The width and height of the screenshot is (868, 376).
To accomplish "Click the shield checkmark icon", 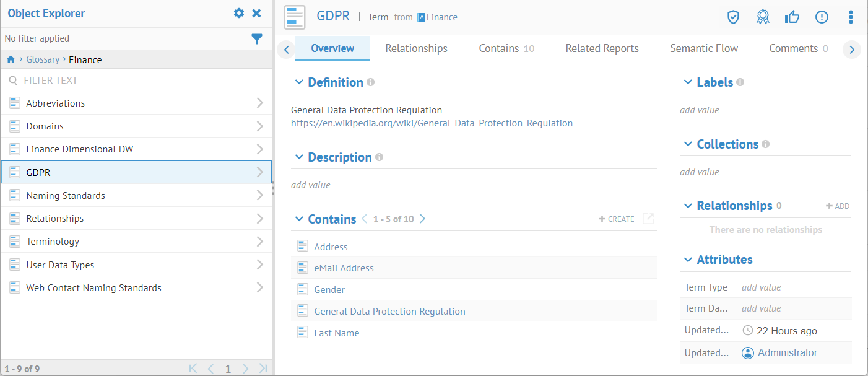I will click(733, 17).
